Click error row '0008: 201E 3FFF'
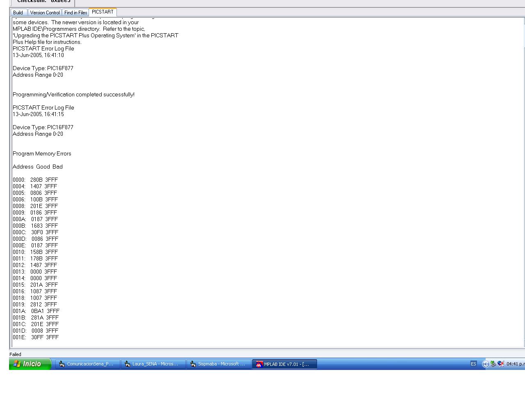This screenshot has width=525, height=420. (35, 206)
